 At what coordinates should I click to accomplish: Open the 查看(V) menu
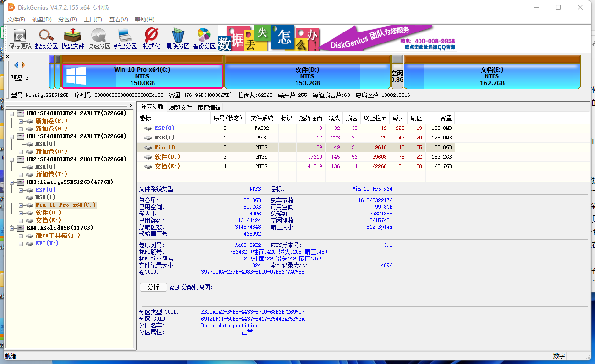[119, 20]
